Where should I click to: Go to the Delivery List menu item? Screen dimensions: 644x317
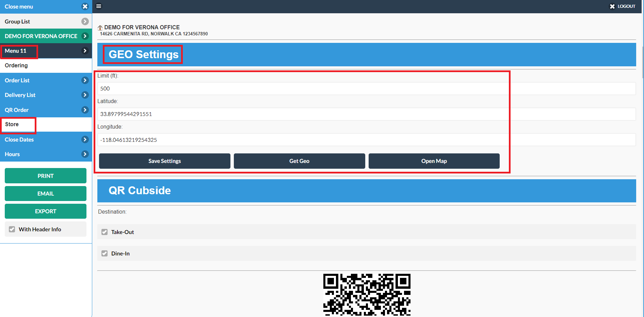tap(46, 95)
